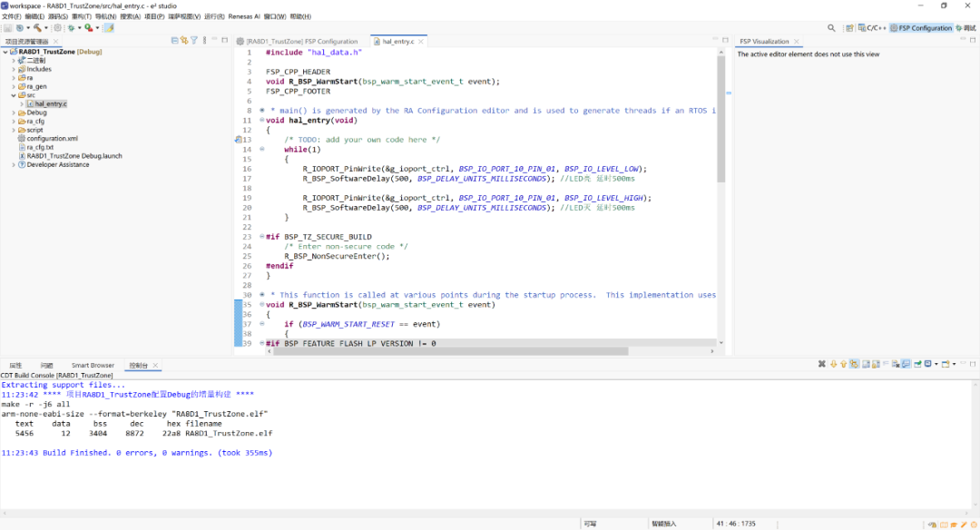Maximize the code editor area
Image resolution: width=980 pixels, height=530 pixels.
[x=725, y=40]
